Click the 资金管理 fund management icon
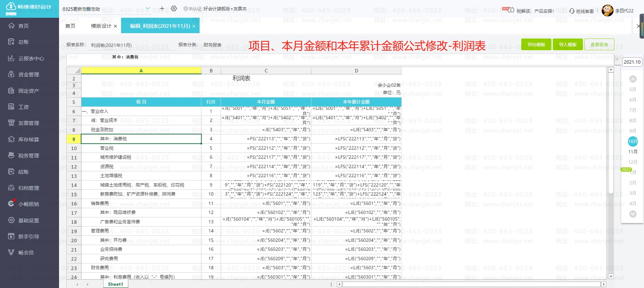The image size is (644, 288). point(11,74)
